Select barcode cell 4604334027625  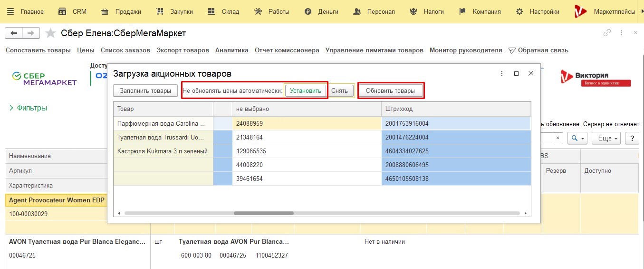tap(456, 151)
